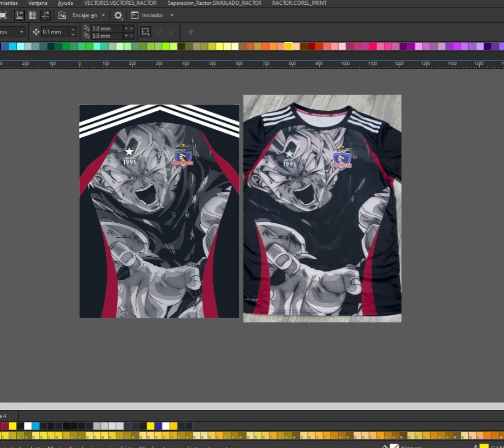Toggle the show guidelines icon

point(45,15)
